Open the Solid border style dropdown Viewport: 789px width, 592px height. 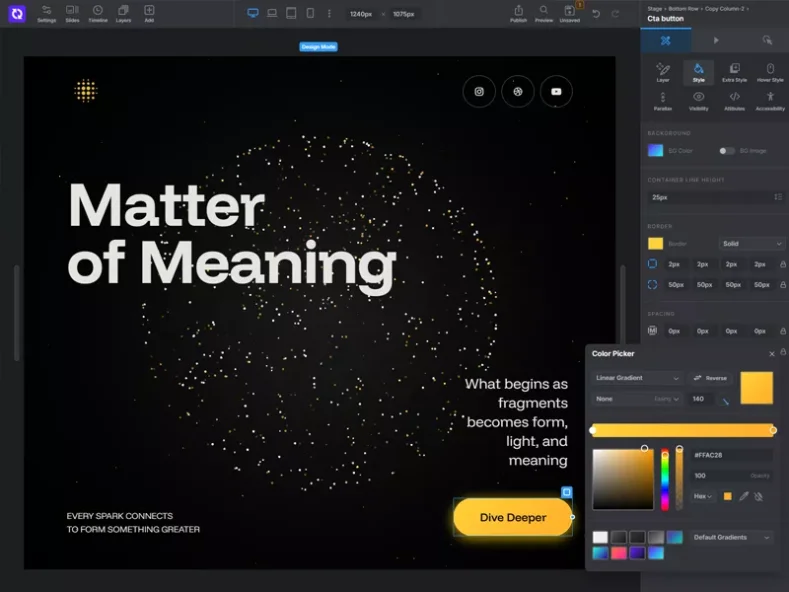752,244
